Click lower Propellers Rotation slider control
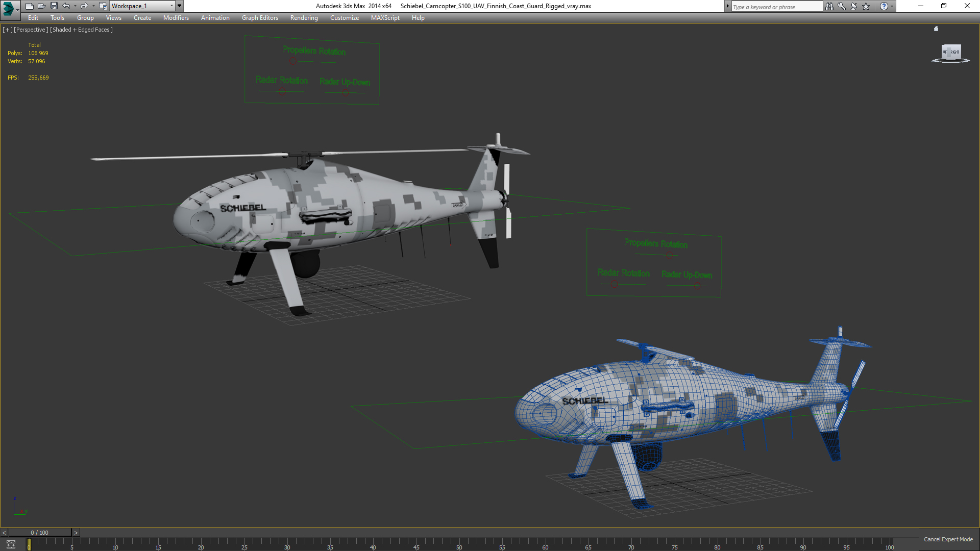Screen dimensions: 980x551 pos(670,254)
